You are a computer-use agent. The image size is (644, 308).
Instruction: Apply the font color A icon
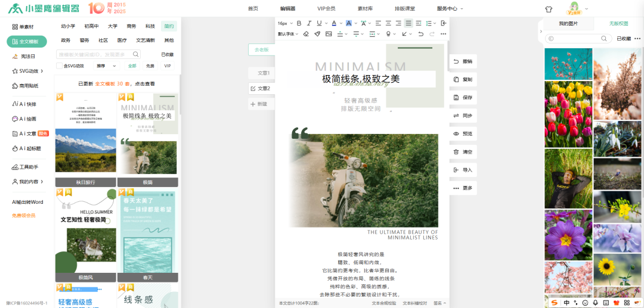click(x=334, y=23)
